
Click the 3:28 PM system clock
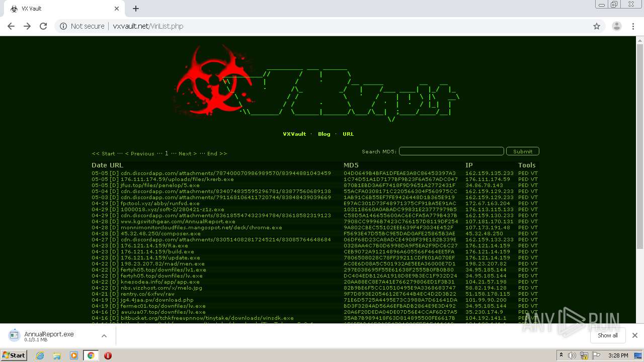pos(618,355)
